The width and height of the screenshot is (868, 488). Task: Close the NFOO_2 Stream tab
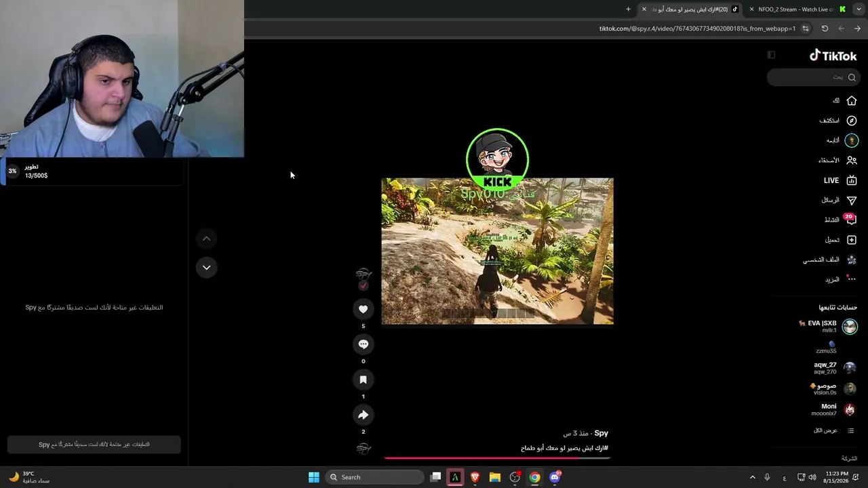[751, 9]
